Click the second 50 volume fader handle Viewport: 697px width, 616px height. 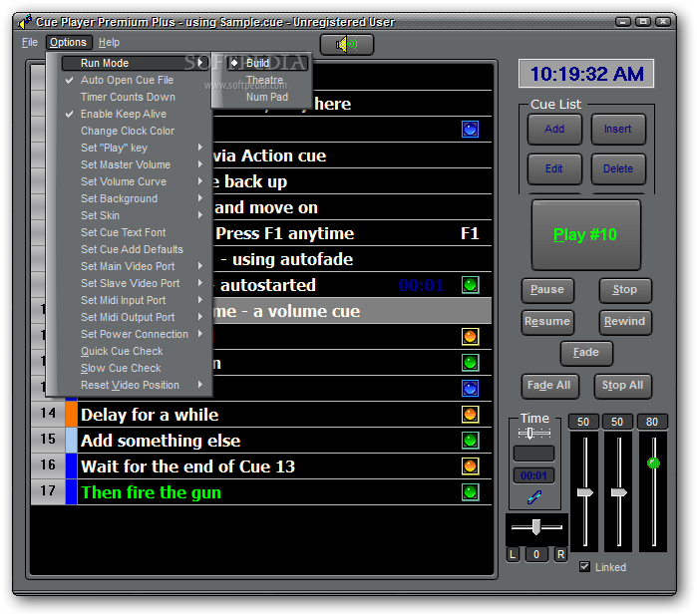point(618,492)
